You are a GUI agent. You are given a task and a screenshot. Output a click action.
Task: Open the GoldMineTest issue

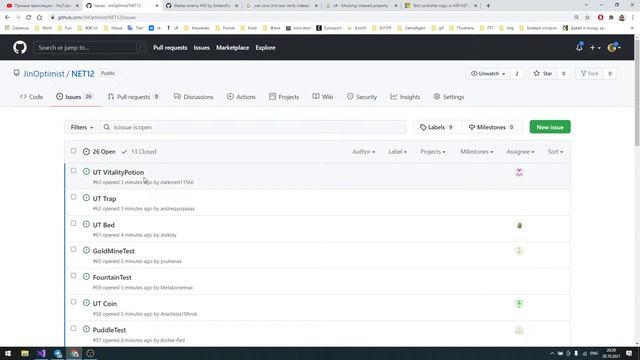[x=113, y=251]
